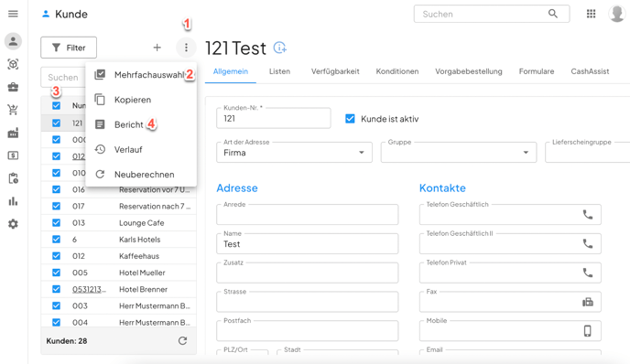Click the Strasse input field

[308, 302]
